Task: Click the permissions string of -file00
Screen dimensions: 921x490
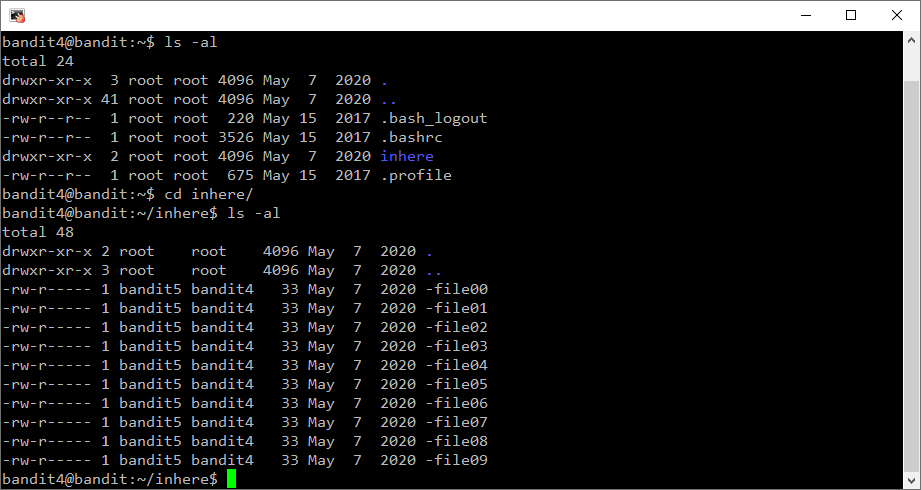Action: pos(47,289)
